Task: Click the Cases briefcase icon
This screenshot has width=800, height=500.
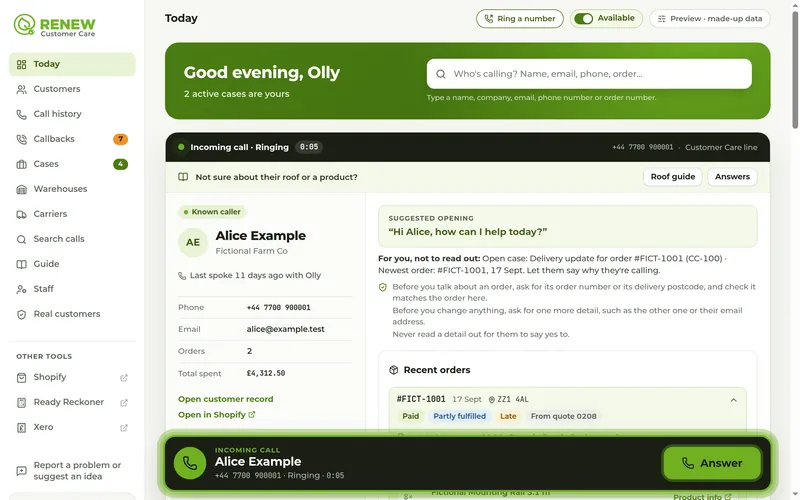Action: tap(21, 164)
